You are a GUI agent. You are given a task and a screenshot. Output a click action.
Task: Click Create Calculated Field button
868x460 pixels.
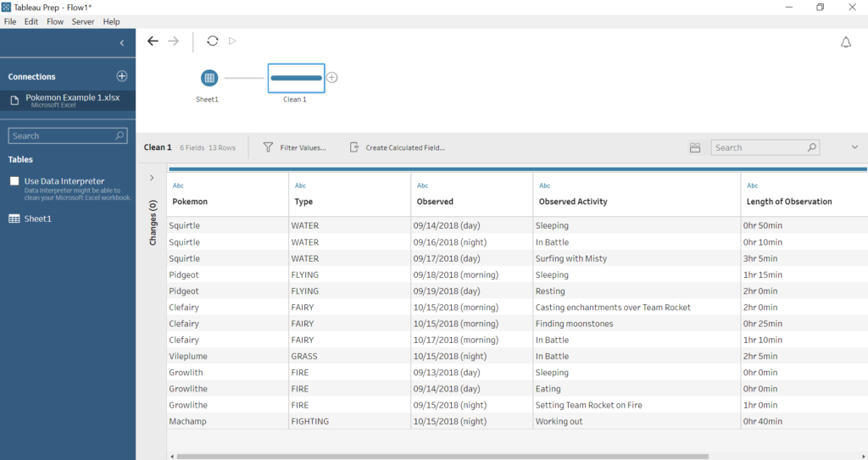tap(397, 147)
